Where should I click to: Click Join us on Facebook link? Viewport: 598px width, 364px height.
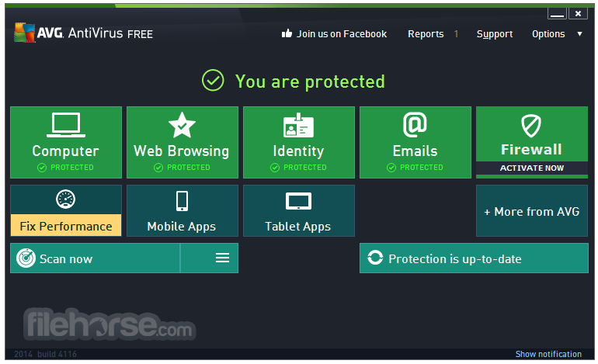click(x=334, y=34)
